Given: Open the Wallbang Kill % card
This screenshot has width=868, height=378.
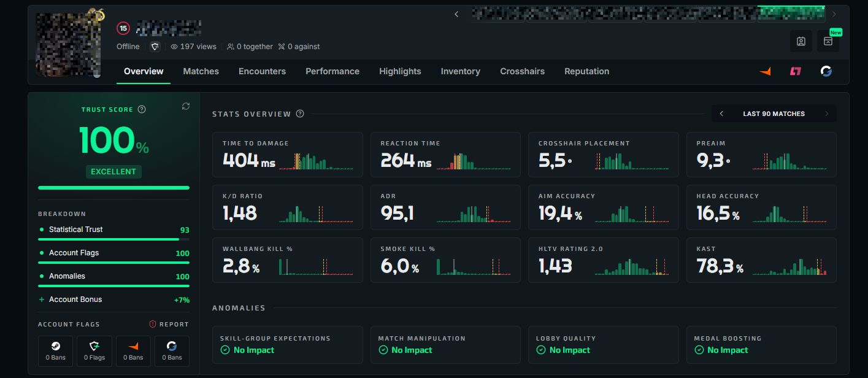Looking at the screenshot, I should [x=288, y=260].
